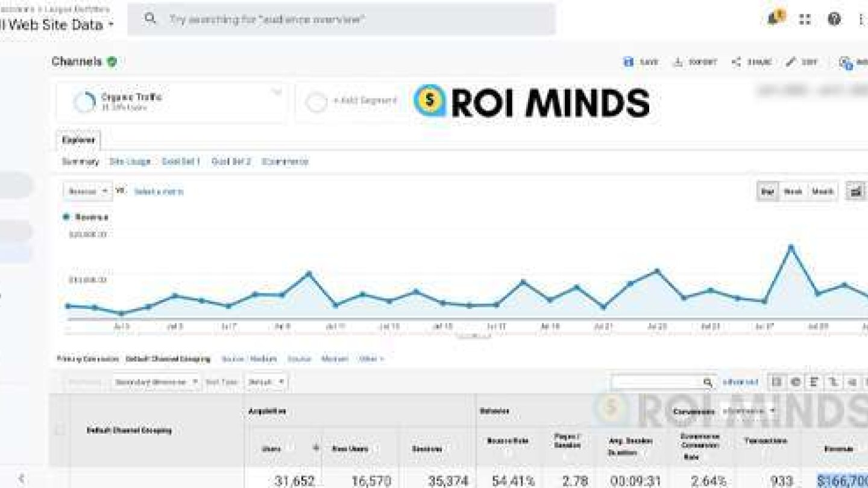868x488 pixels.
Task: Select the Explorer tab
Action: point(79,140)
